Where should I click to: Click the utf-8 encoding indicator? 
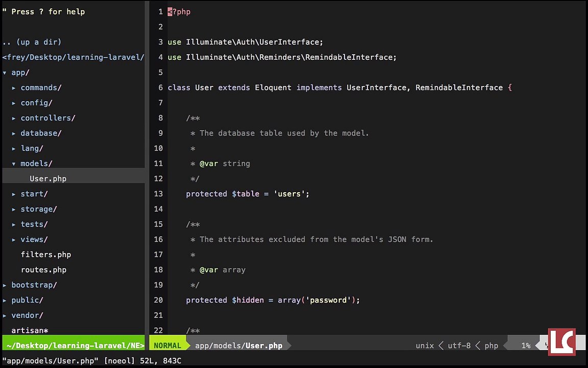(x=459, y=346)
